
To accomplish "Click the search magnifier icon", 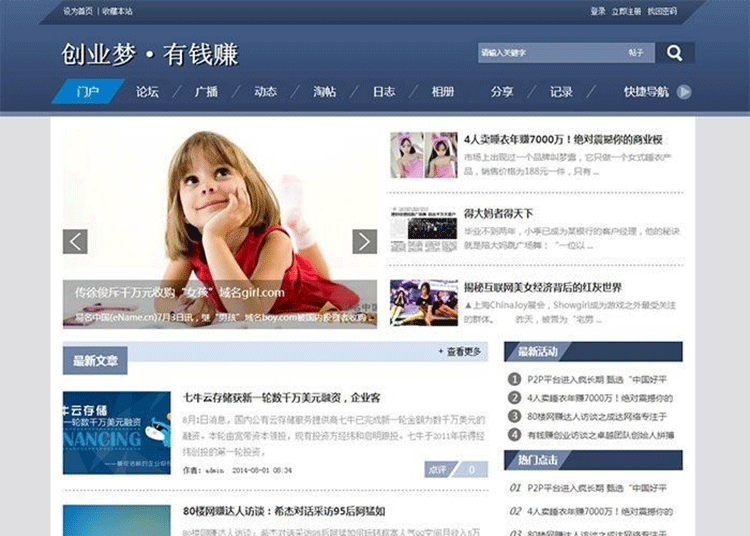I will tap(674, 53).
